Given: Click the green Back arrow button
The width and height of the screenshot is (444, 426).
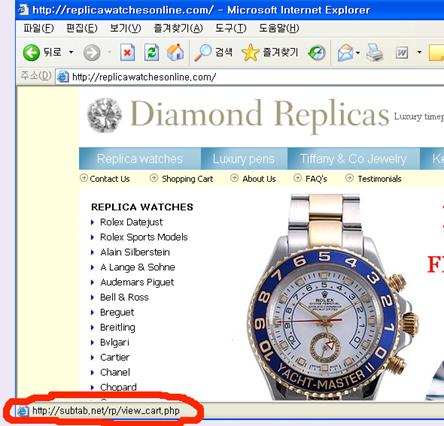Looking at the screenshot, I should coord(31,53).
